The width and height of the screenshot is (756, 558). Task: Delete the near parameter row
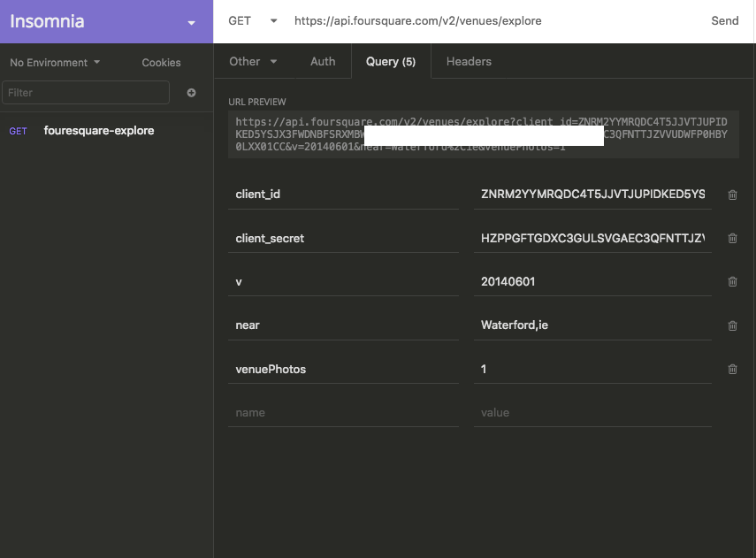(732, 325)
